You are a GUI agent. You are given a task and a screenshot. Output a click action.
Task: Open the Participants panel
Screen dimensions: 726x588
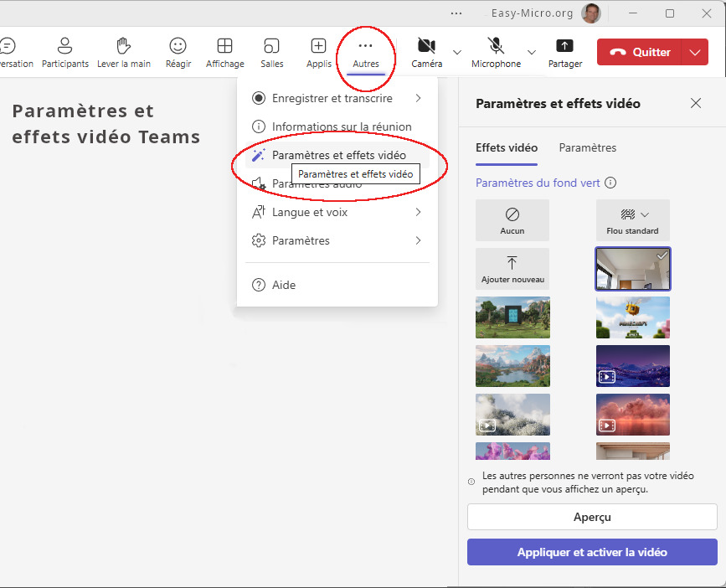[64, 52]
